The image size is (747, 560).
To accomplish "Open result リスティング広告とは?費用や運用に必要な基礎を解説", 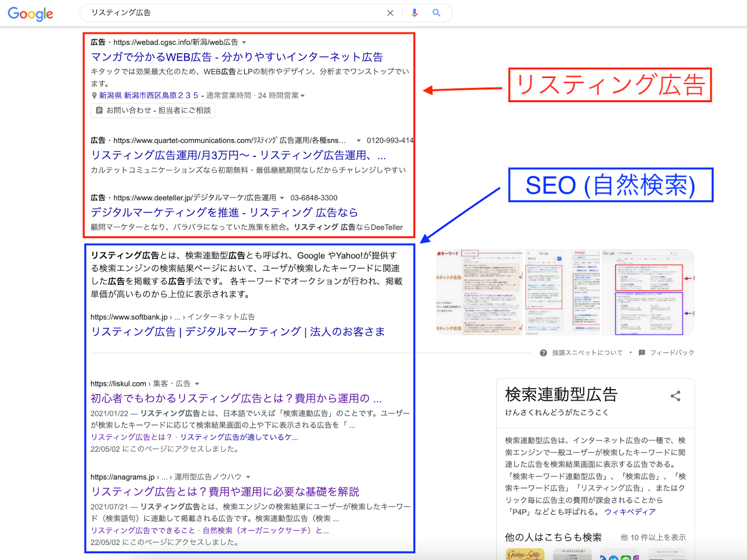I will [x=225, y=492].
